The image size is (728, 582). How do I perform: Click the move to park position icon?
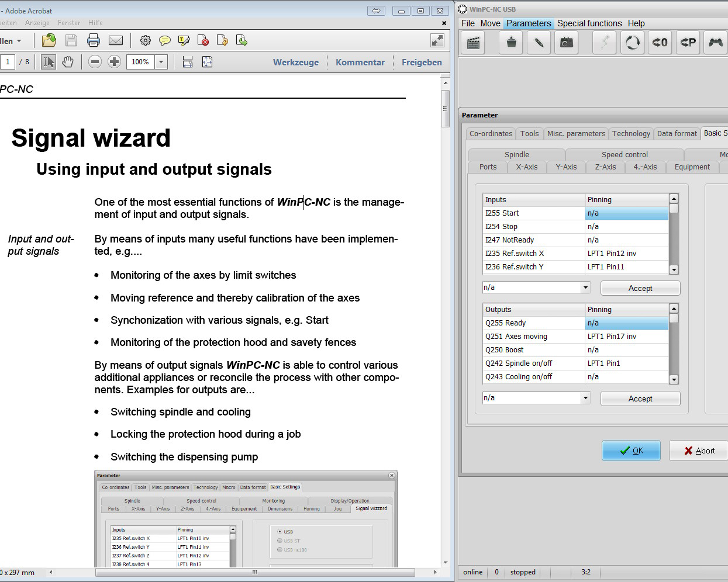coord(688,43)
